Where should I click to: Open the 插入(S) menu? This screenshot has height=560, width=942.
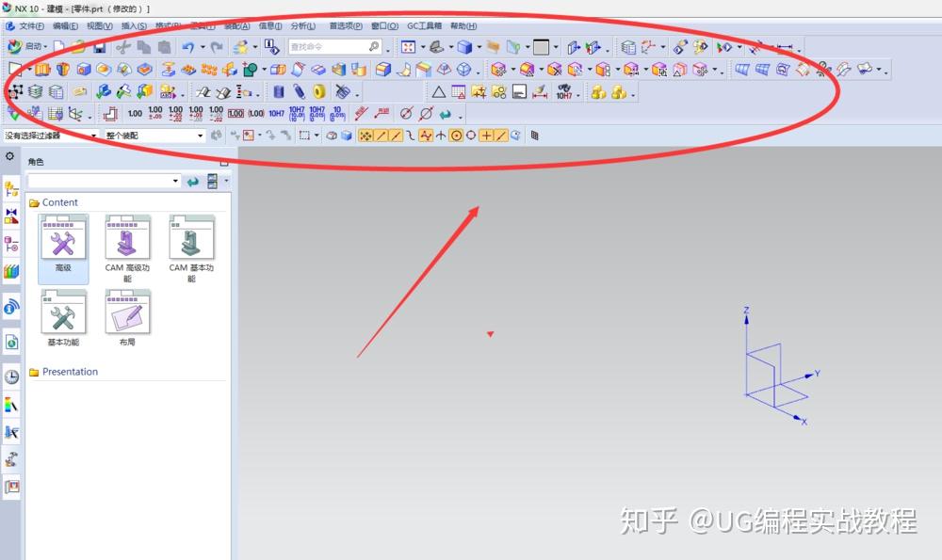[134, 25]
